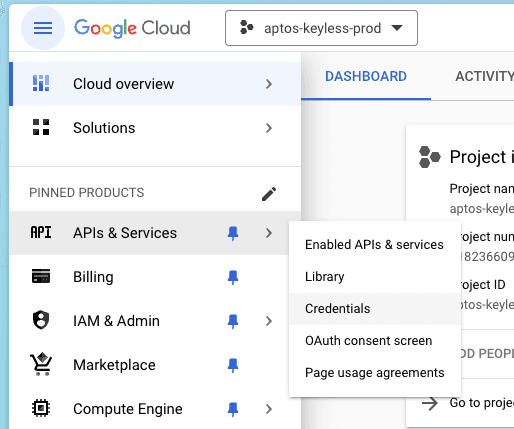
Task: Click the IAM & Admin shield icon
Action: pos(41,320)
